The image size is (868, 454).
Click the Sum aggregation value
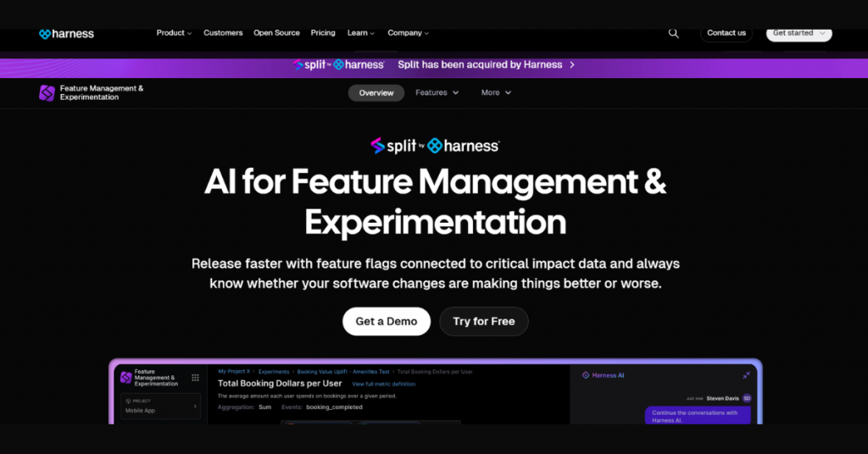(265, 407)
